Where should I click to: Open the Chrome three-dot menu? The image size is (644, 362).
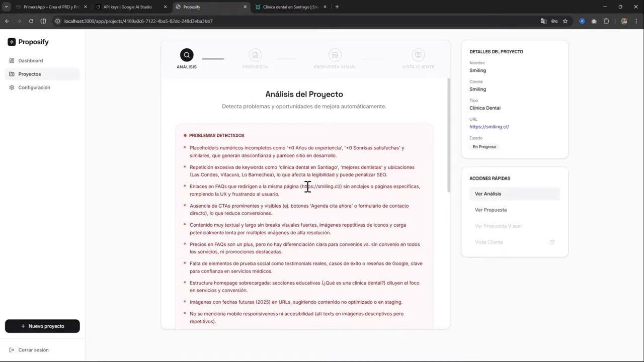pos(636,21)
